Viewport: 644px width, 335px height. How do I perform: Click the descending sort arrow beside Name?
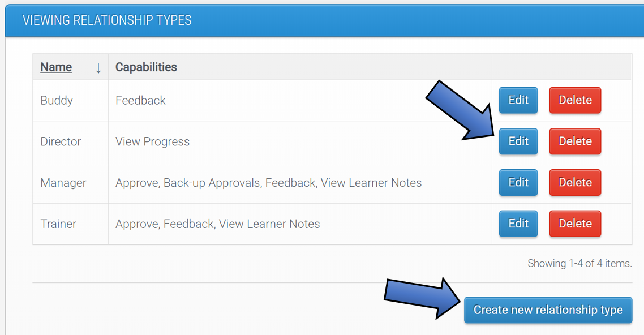tap(98, 67)
